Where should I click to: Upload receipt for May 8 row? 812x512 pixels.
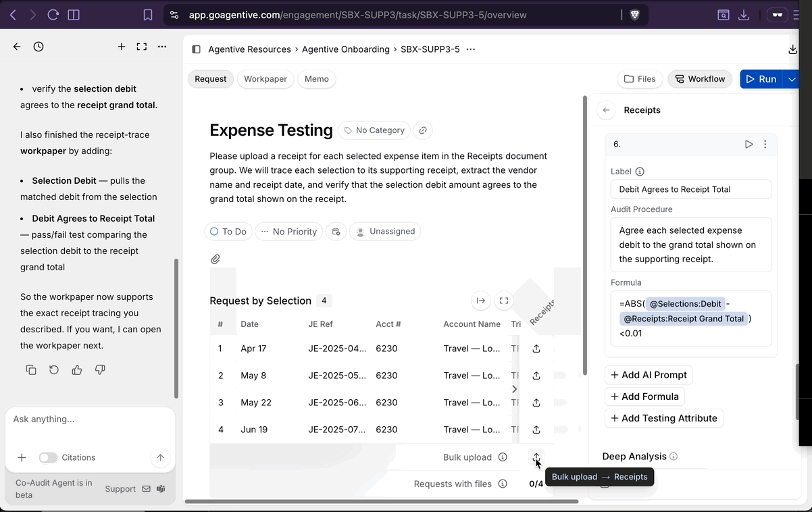tap(536, 376)
